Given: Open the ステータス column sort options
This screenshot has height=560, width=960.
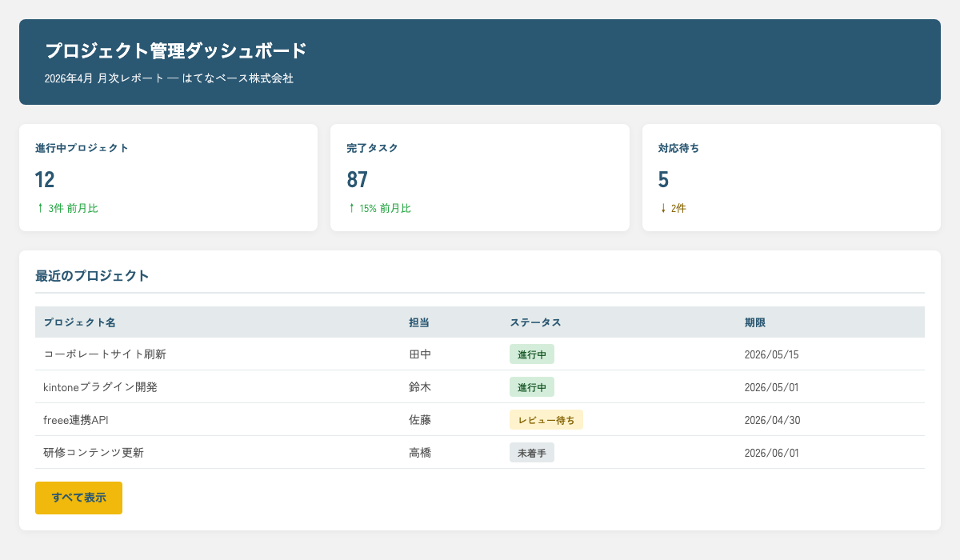Looking at the screenshot, I should click(x=536, y=322).
